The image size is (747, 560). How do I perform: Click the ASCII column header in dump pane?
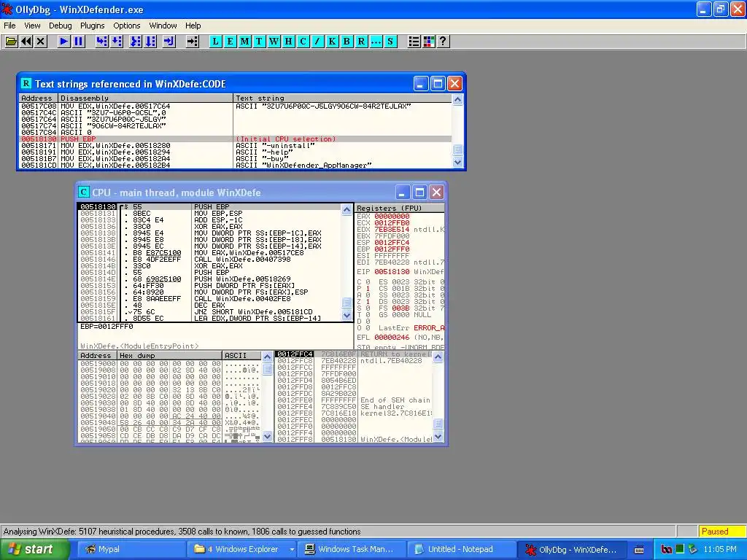[242, 356]
